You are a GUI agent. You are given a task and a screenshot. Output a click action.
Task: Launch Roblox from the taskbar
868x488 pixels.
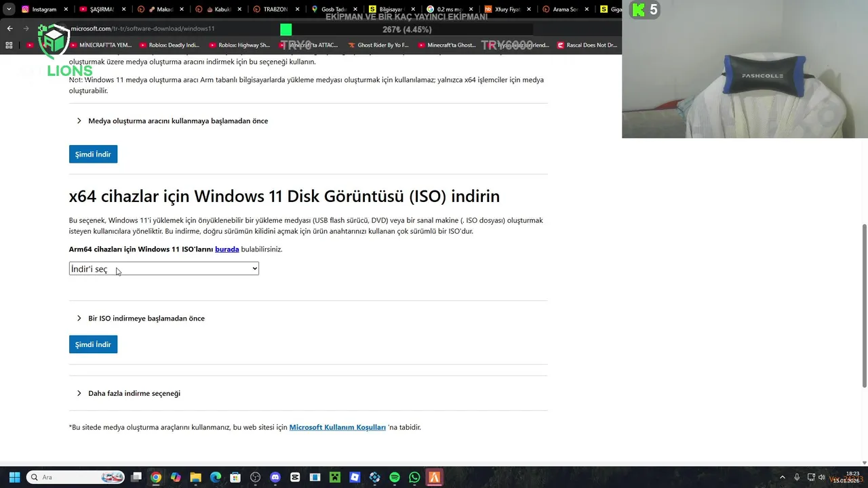pos(355,477)
